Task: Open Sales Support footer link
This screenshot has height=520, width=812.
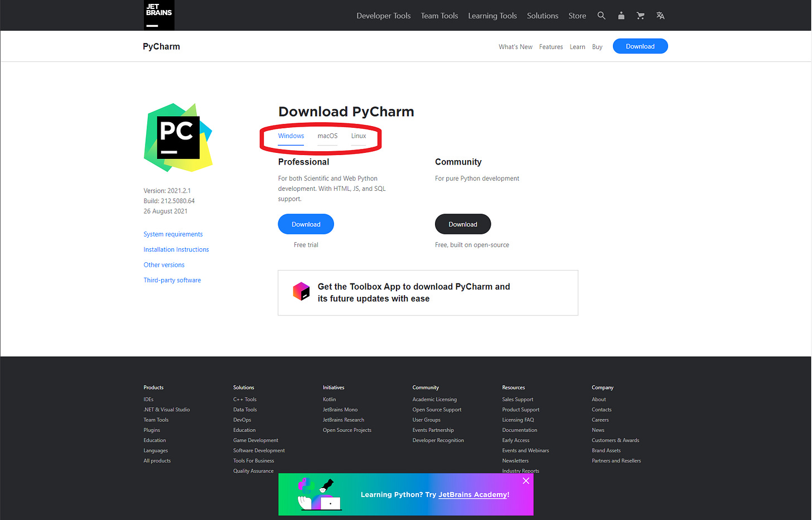Action: (x=518, y=399)
